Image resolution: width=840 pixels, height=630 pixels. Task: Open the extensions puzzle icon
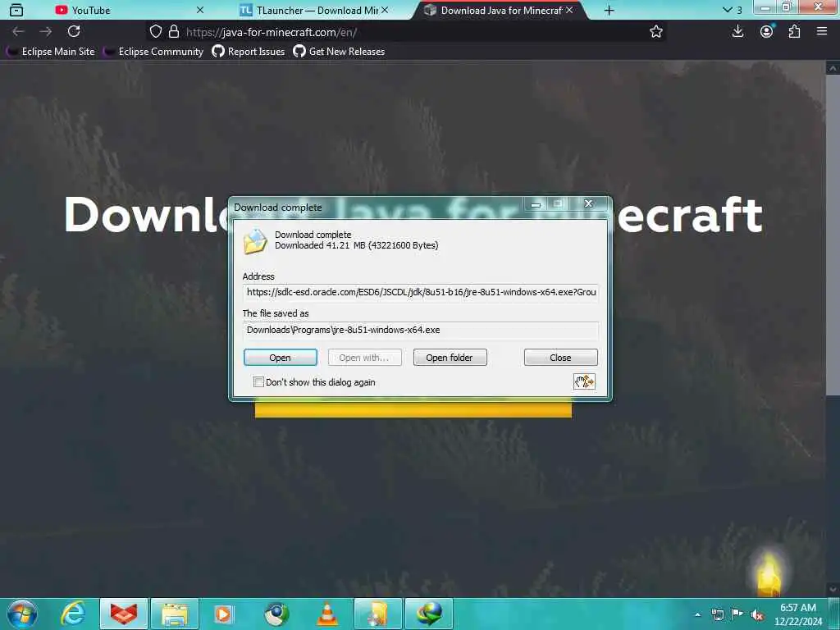point(794,32)
